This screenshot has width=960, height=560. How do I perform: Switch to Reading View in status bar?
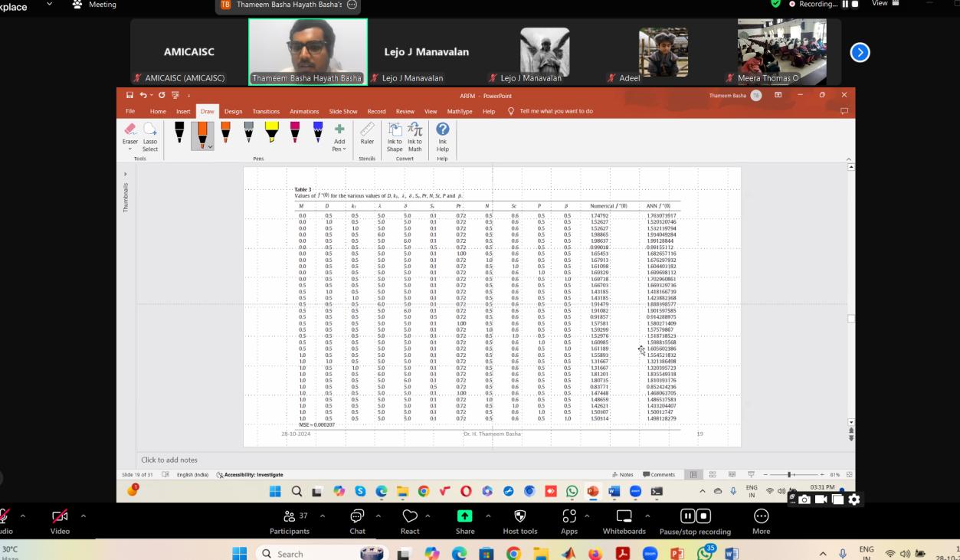pos(732,474)
